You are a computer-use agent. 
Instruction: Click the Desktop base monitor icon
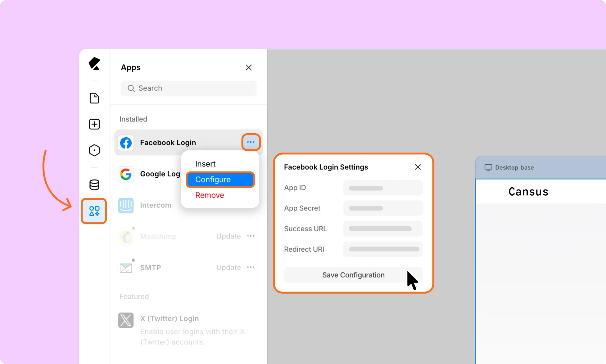(x=488, y=168)
